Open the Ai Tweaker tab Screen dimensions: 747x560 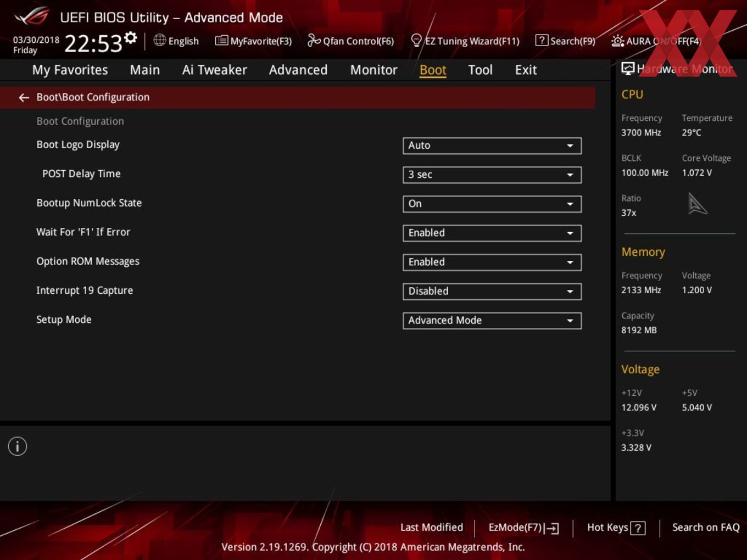tap(215, 70)
